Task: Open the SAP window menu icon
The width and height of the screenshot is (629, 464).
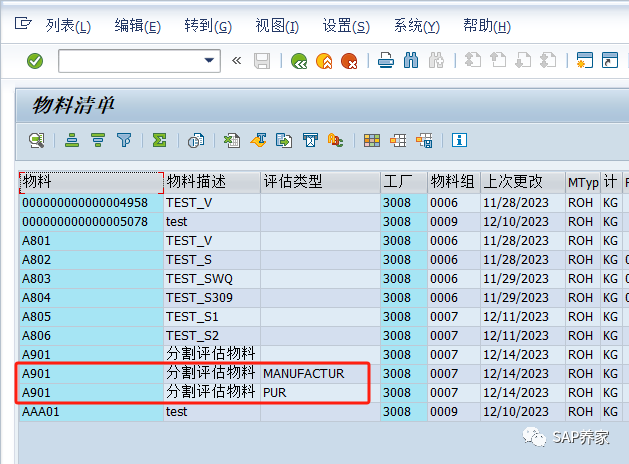Action: [x=23, y=24]
